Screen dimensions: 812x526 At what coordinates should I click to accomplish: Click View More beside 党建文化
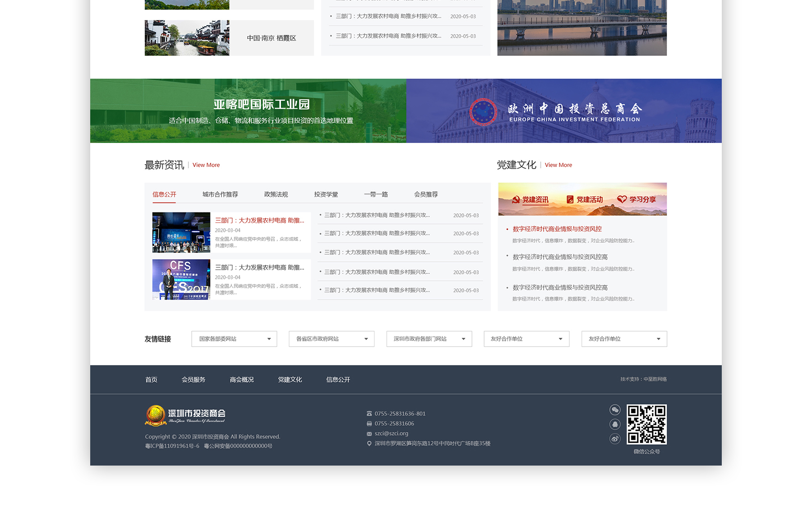pyautogui.click(x=558, y=165)
